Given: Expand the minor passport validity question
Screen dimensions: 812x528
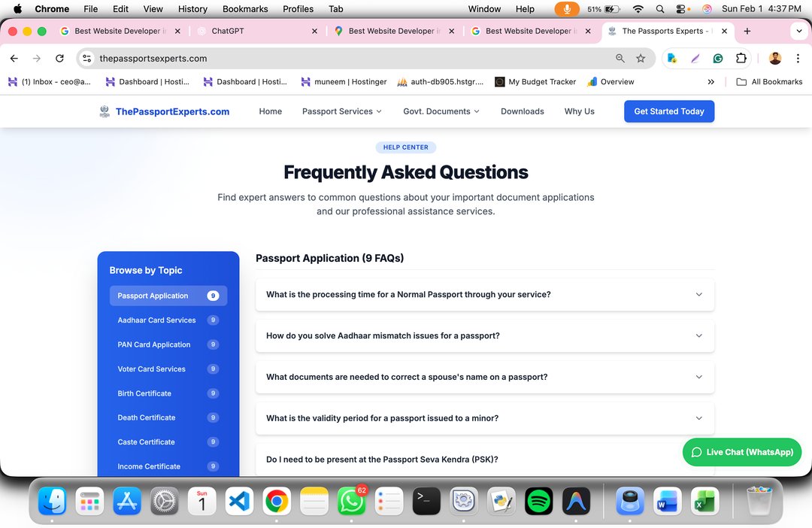Looking at the screenshot, I should click(x=484, y=418).
